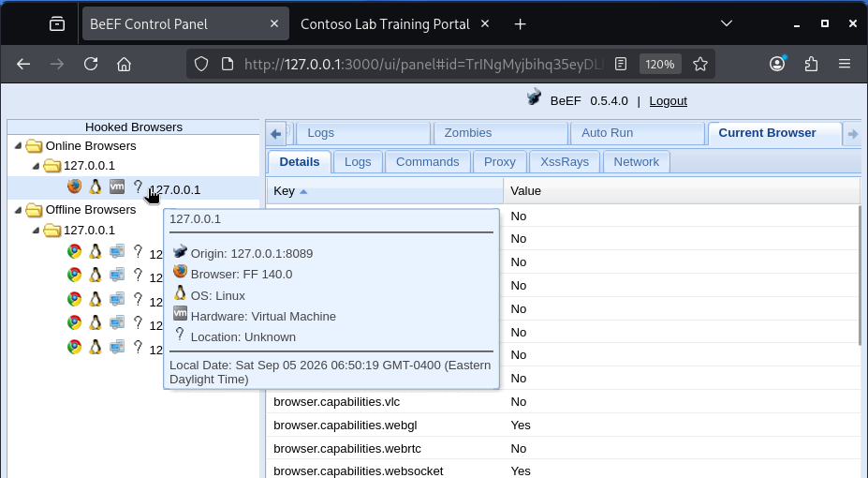Reset the 120% zoom level indicator
Screen dimensions: 868x478
660,65
